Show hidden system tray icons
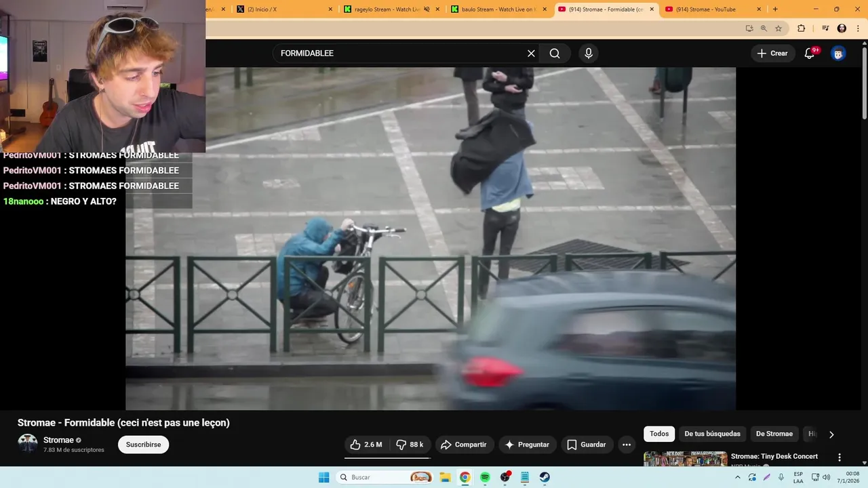The width and height of the screenshot is (868, 488). click(738, 477)
